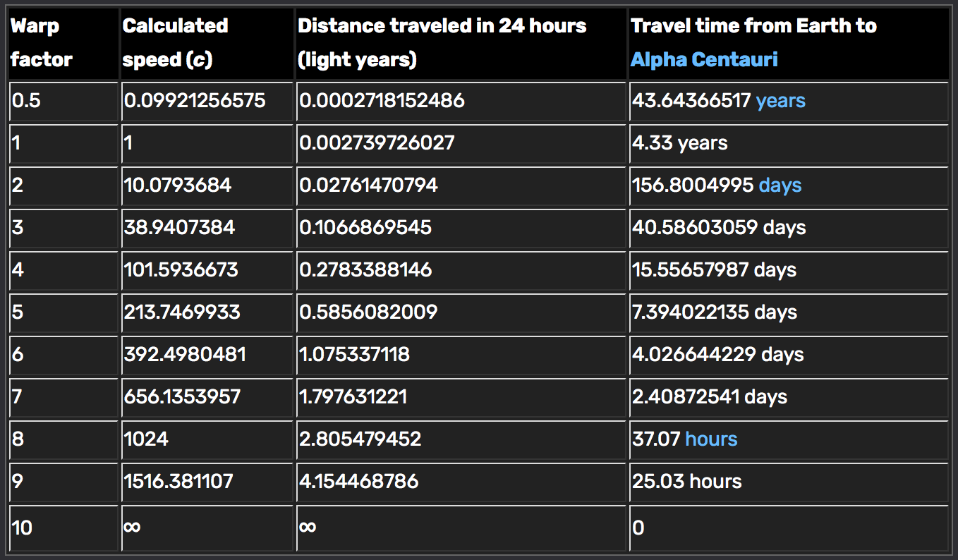
Task: Select the 10.0793684 speed cell
Action: (x=177, y=185)
